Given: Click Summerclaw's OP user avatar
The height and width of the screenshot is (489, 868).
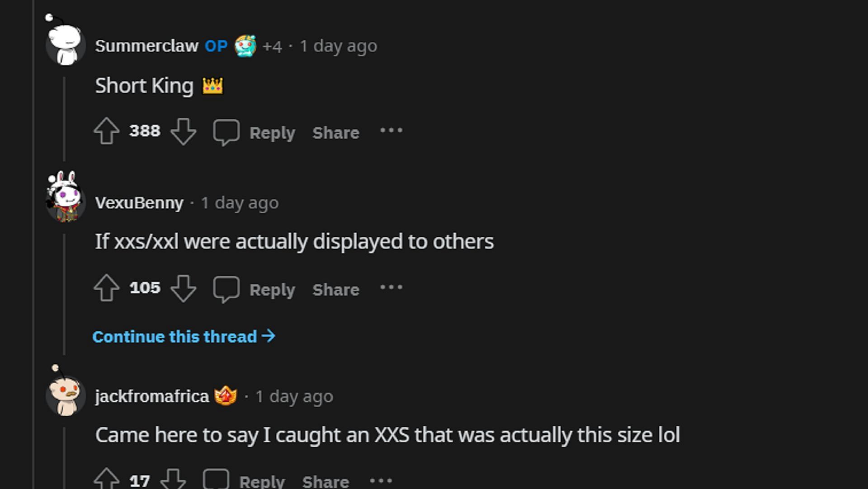Looking at the screenshot, I should (x=63, y=46).
